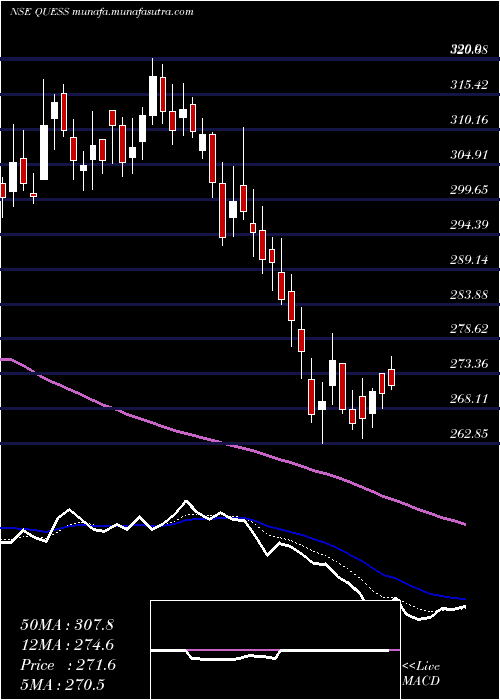Click the 294.39 price axis label
This screenshot has width=500, height=700.
point(469,225)
